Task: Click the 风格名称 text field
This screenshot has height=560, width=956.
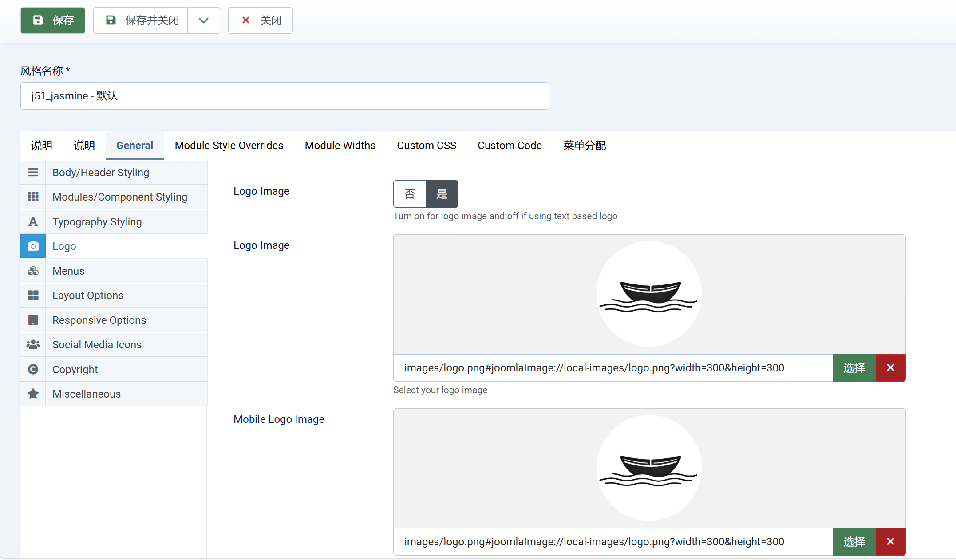Action: click(284, 96)
